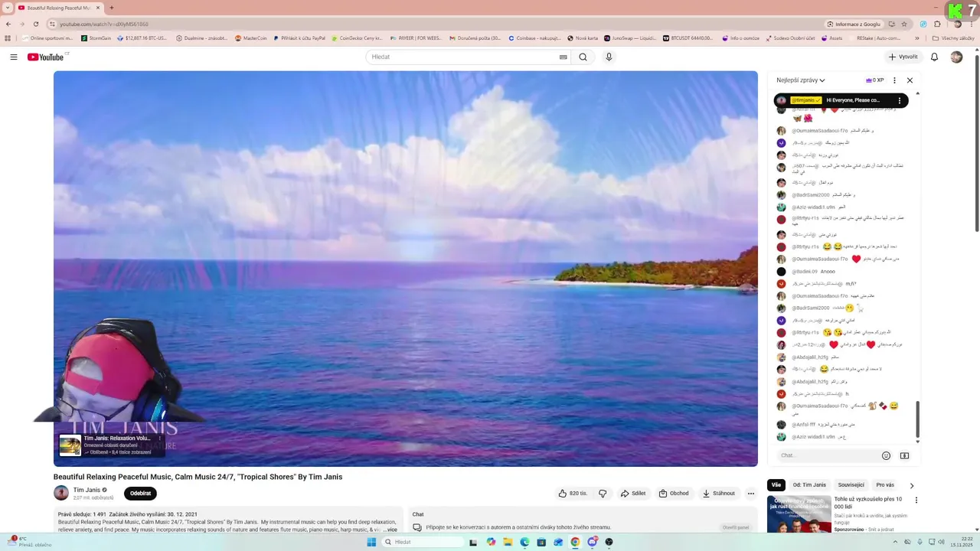The image size is (980, 551).
Task: Open options for the sponsored 'Tohle už vyzkoušelo' ad
Action: click(x=916, y=500)
